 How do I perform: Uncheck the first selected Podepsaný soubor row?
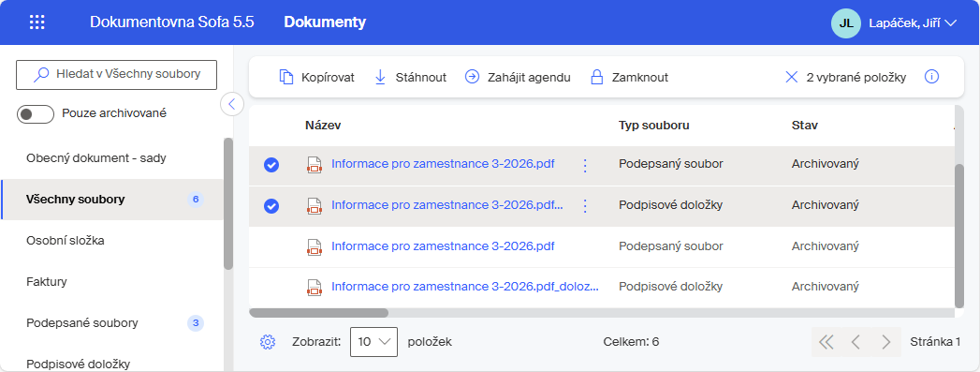click(271, 165)
